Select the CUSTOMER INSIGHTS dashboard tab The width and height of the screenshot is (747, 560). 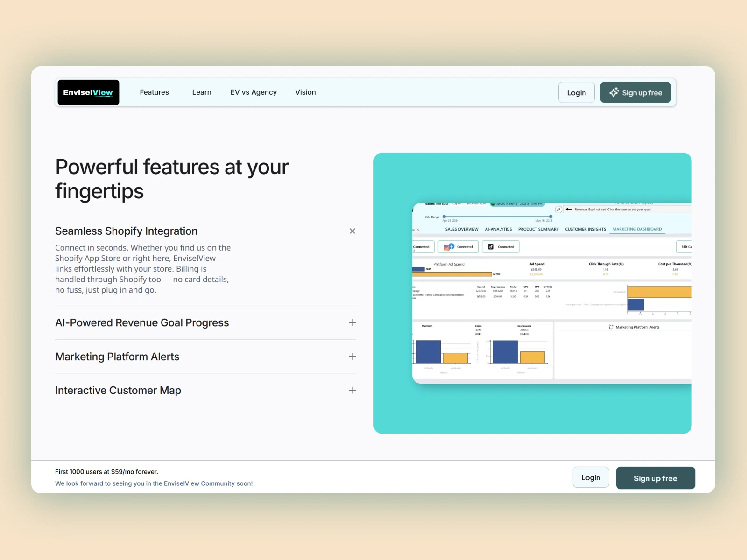click(x=585, y=229)
